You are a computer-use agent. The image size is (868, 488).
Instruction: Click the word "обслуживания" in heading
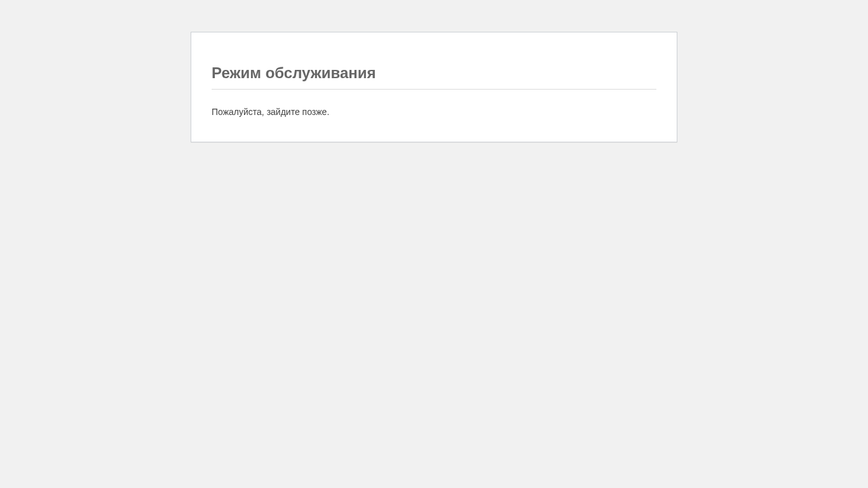[x=320, y=73]
